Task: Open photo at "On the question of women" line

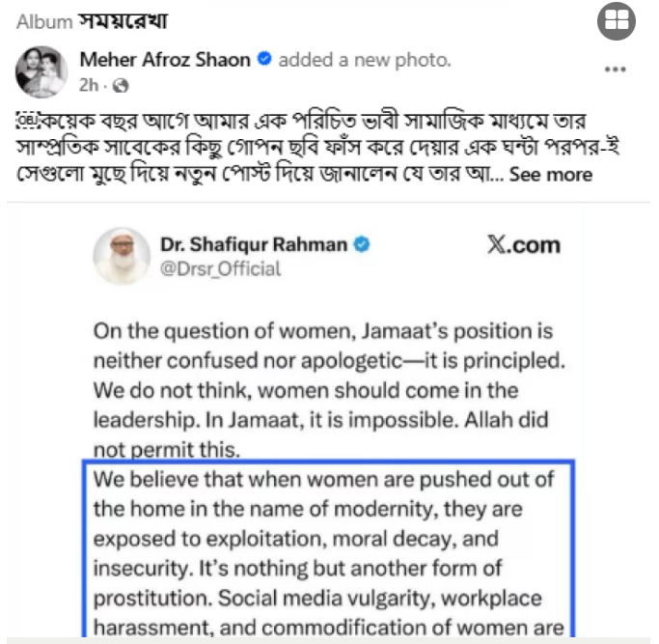Action: (322, 331)
